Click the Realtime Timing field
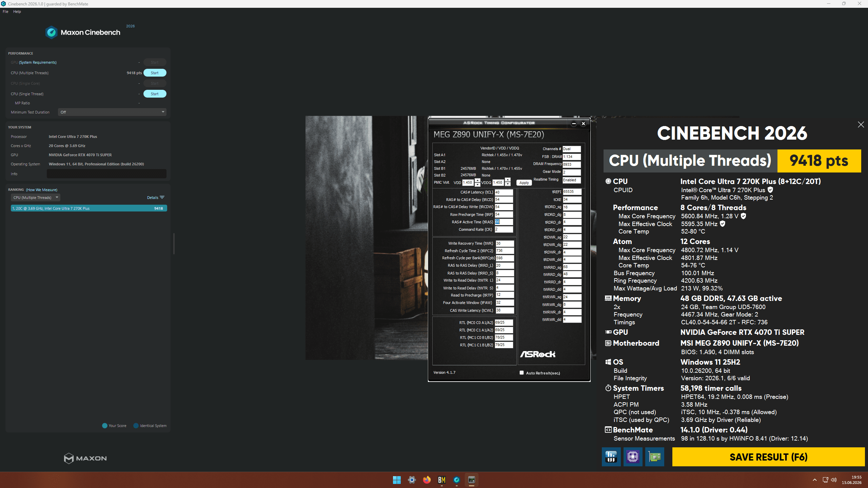The width and height of the screenshot is (868, 488). click(572, 180)
